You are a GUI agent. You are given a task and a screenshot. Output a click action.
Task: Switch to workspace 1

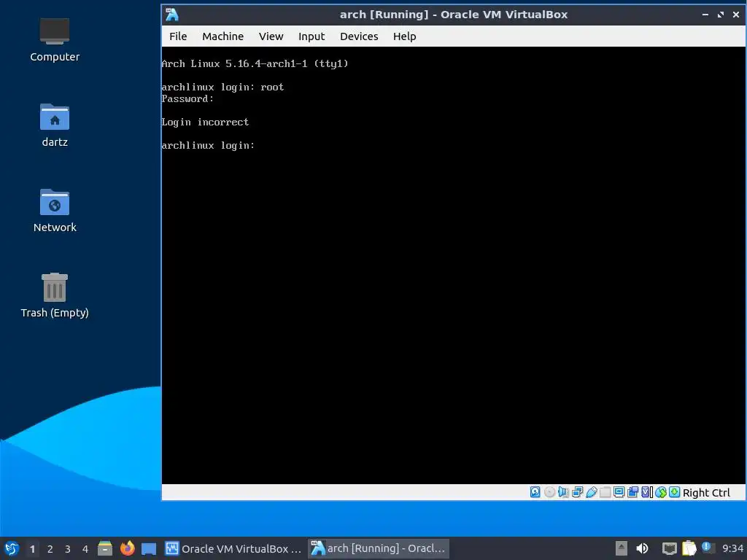(32, 549)
